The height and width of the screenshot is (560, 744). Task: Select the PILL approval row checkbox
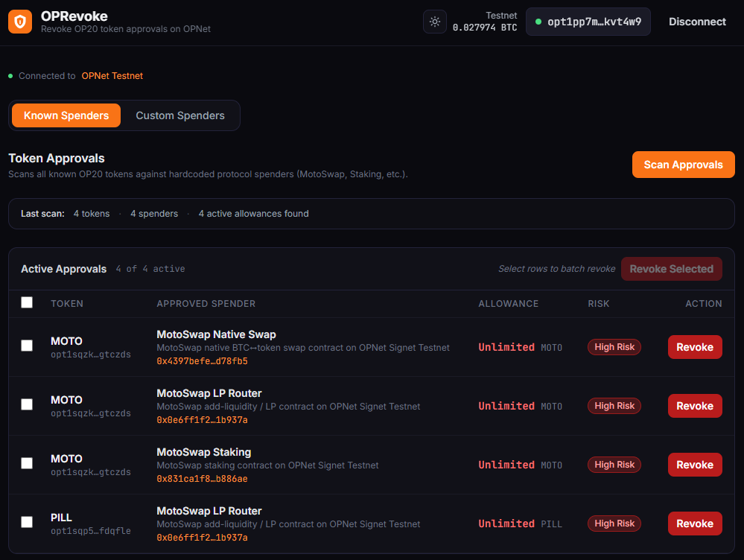(27, 522)
